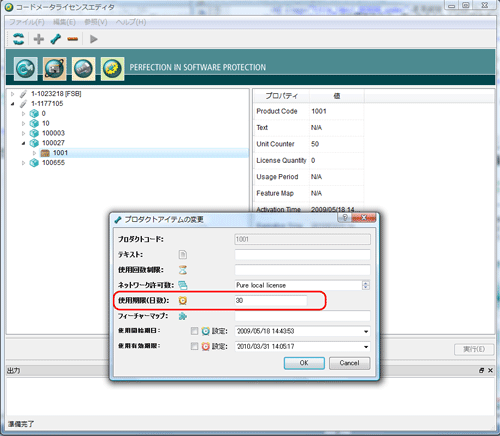Close the プロダクトアイテムの変更 dialog
The width and height of the screenshot is (500, 436).
point(364,218)
